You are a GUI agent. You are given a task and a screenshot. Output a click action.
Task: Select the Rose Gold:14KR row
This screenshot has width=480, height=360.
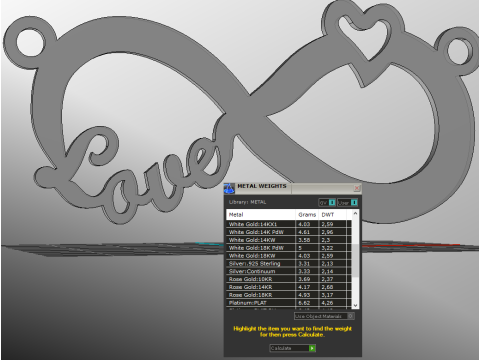click(x=289, y=287)
